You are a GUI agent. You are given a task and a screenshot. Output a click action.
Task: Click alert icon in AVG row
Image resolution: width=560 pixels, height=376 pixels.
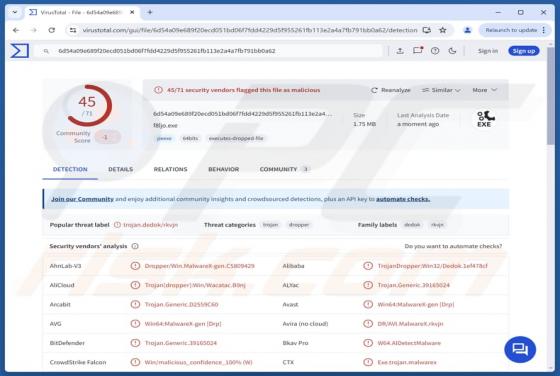(135, 324)
